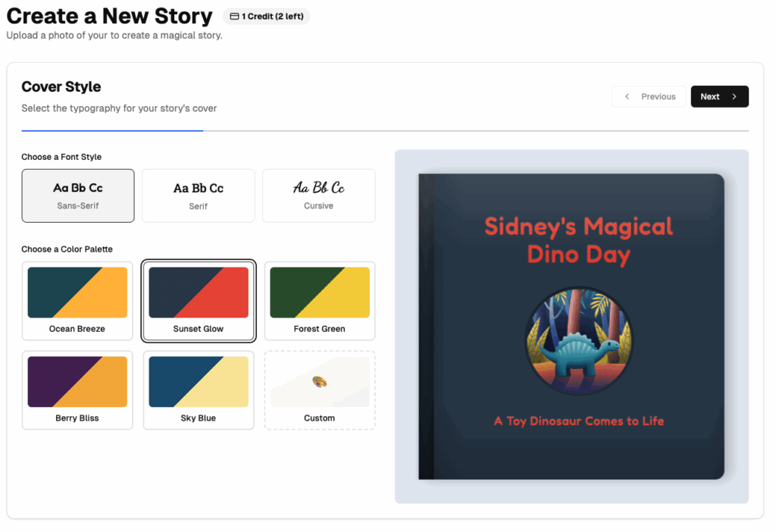Apply the Berry Bliss color palette
Screen dimensions: 776x532
pos(77,390)
